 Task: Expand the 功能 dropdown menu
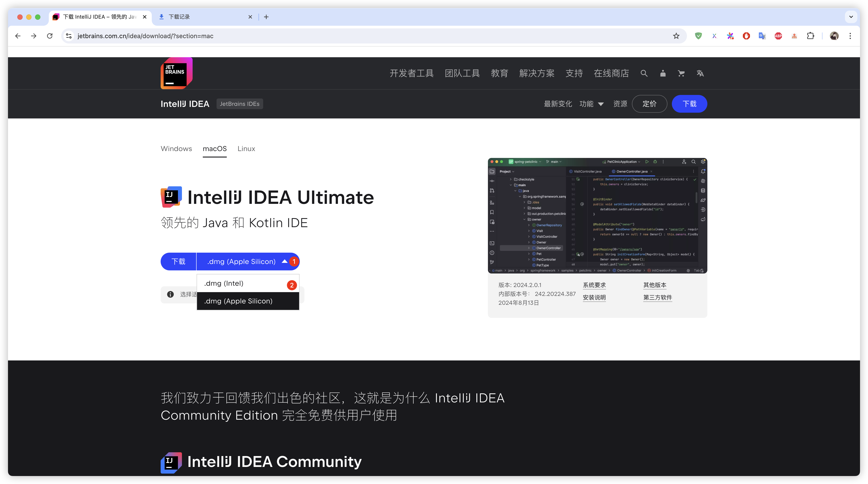coord(591,104)
